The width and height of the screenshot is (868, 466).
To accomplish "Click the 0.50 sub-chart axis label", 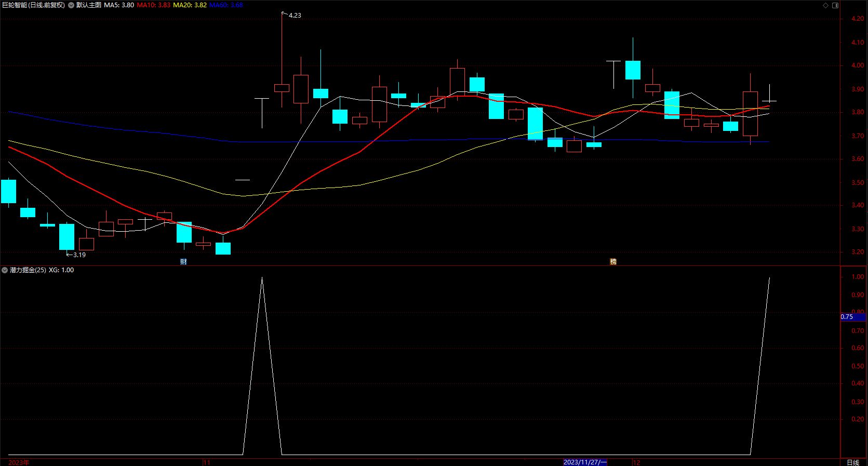I will [858, 366].
